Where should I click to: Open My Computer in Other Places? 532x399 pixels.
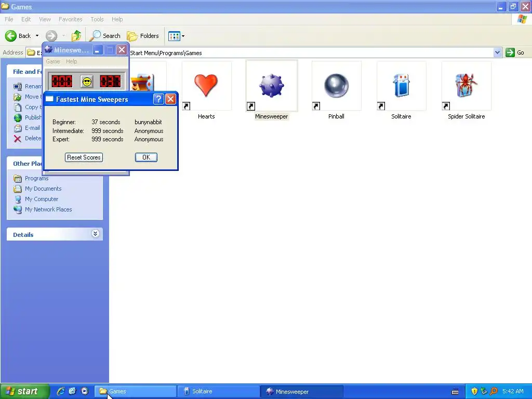42,199
